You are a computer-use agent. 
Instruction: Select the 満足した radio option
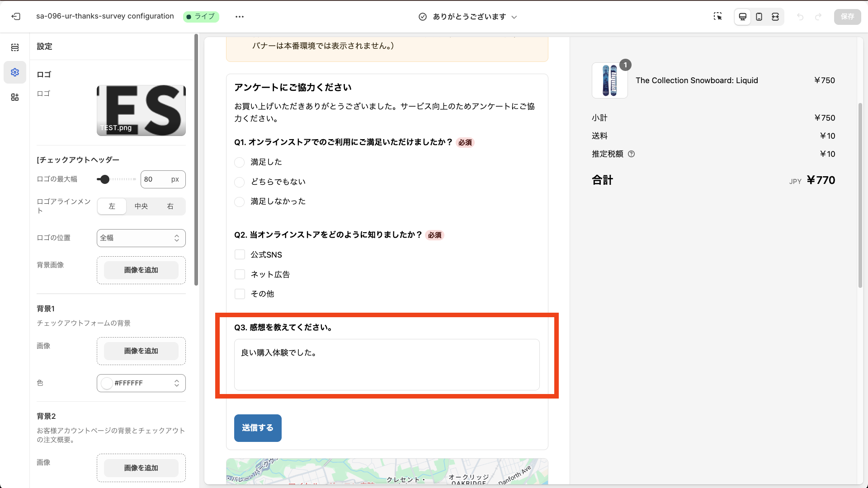(x=239, y=162)
